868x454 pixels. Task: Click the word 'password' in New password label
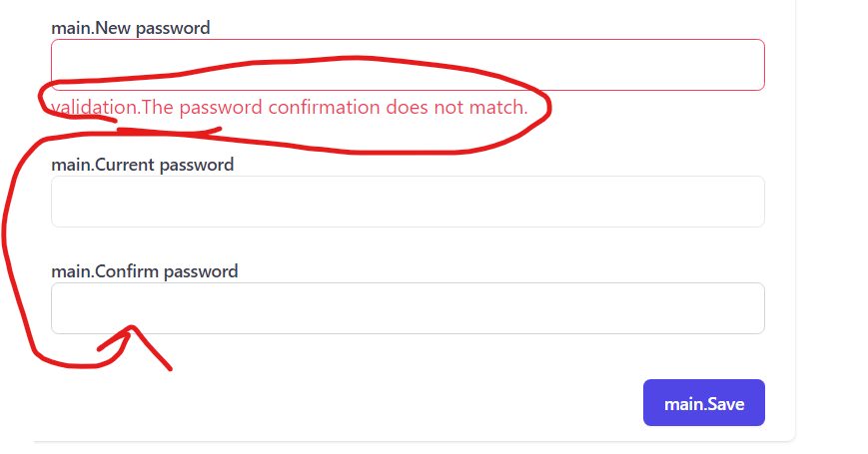pos(173,27)
